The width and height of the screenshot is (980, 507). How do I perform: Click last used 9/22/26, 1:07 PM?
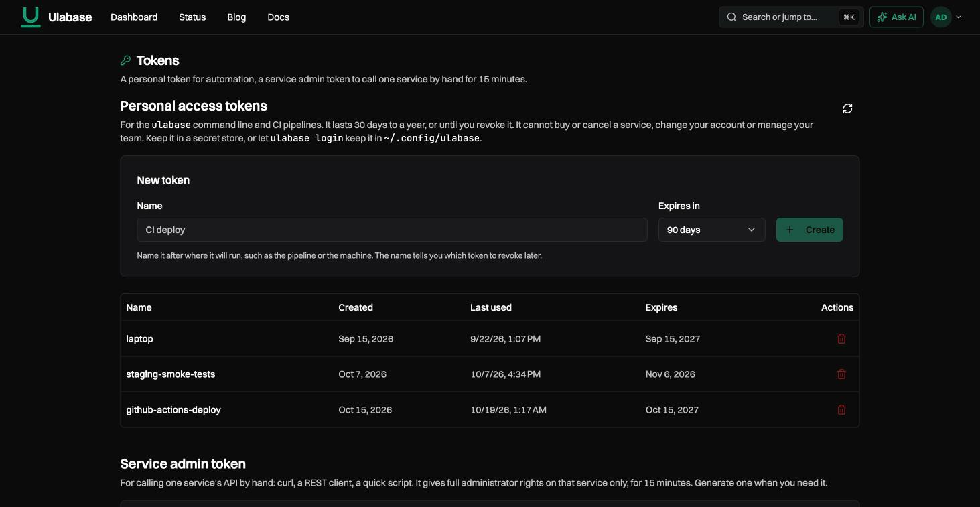[506, 339]
